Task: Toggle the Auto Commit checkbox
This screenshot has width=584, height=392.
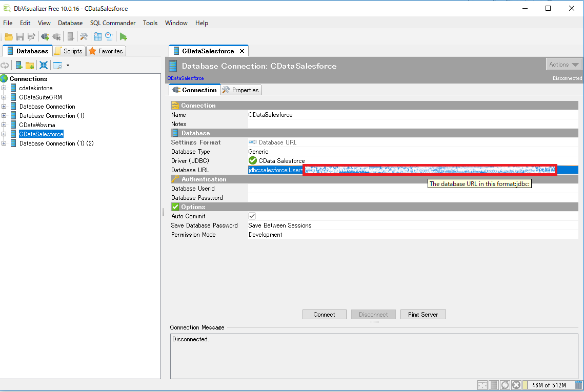Action: point(252,216)
